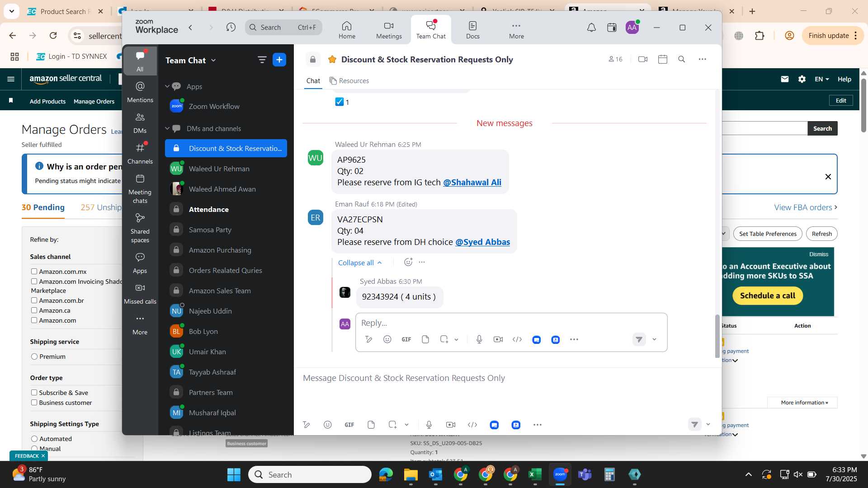Screen dimensions: 868x488
Task: Open the Attendance channel
Action: click(x=226, y=209)
